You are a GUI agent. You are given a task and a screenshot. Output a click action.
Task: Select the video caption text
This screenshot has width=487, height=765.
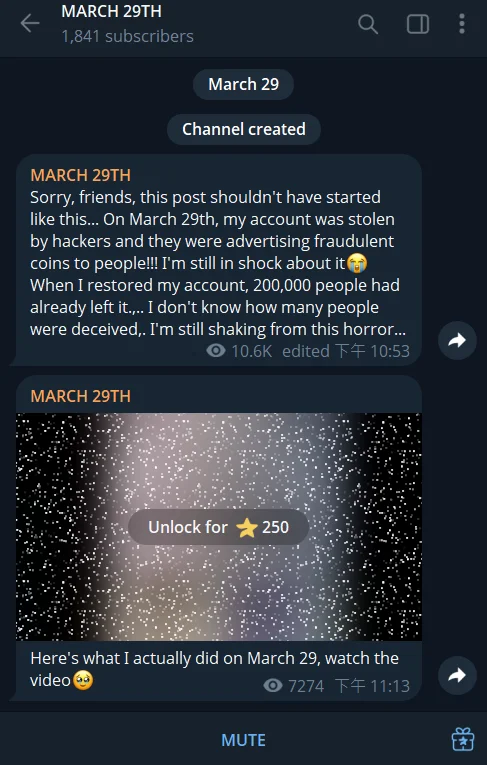(x=215, y=669)
